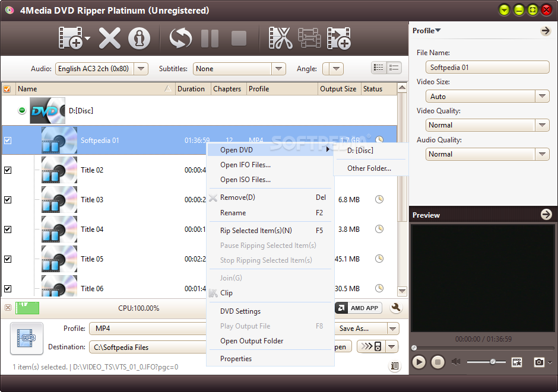Uncheck the Title 04 checkbox
Viewport: 558px width, 392px height.
click(8, 230)
